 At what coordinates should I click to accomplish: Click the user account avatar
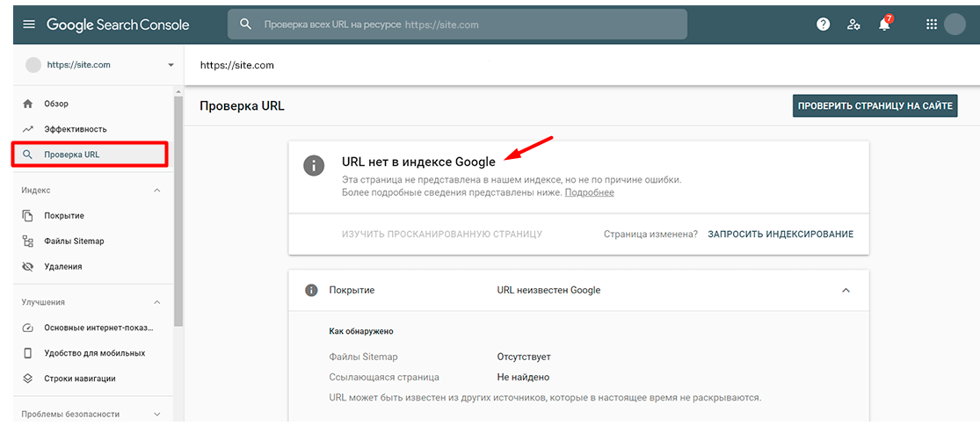[955, 25]
